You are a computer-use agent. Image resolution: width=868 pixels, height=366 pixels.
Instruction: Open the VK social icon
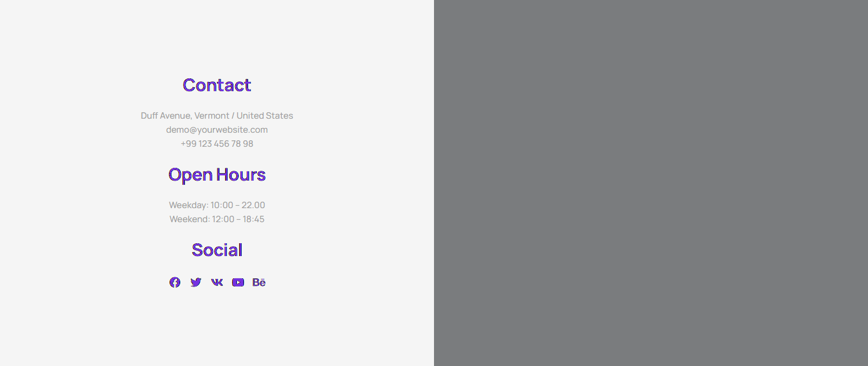click(217, 282)
